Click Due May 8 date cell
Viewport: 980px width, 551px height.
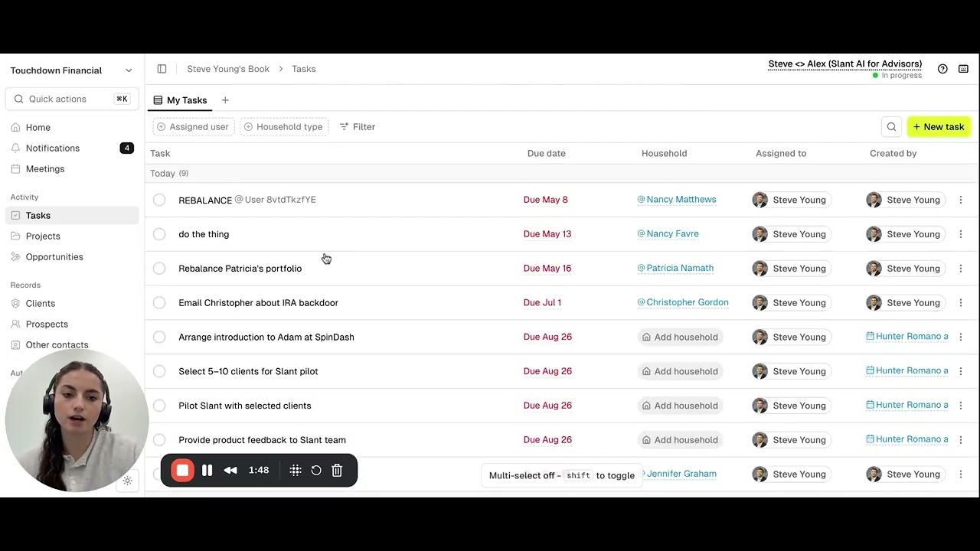(546, 200)
